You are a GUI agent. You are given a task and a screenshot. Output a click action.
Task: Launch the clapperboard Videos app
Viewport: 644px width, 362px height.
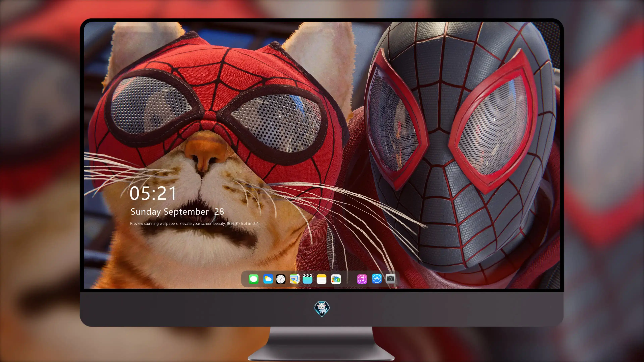(308, 279)
